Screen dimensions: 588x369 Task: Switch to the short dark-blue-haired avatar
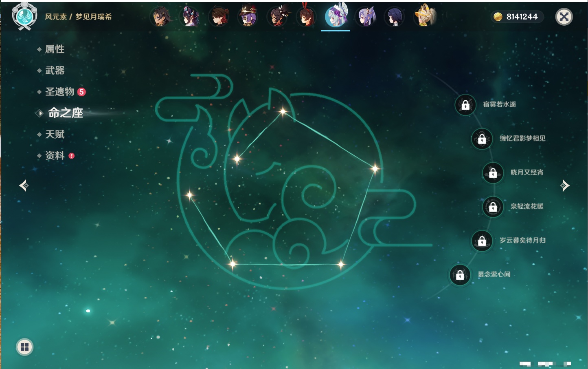tap(395, 17)
